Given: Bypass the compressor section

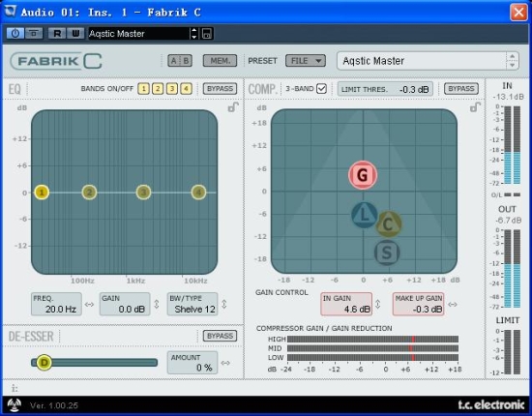Looking at the screenshot, I should click(461, 89).
